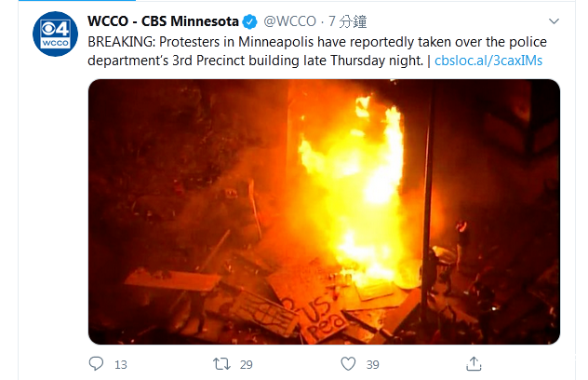This screenshot has width=588, height=380.
Task: Visit the WCCO - CBS Minnesota account name
Action: 163,21
